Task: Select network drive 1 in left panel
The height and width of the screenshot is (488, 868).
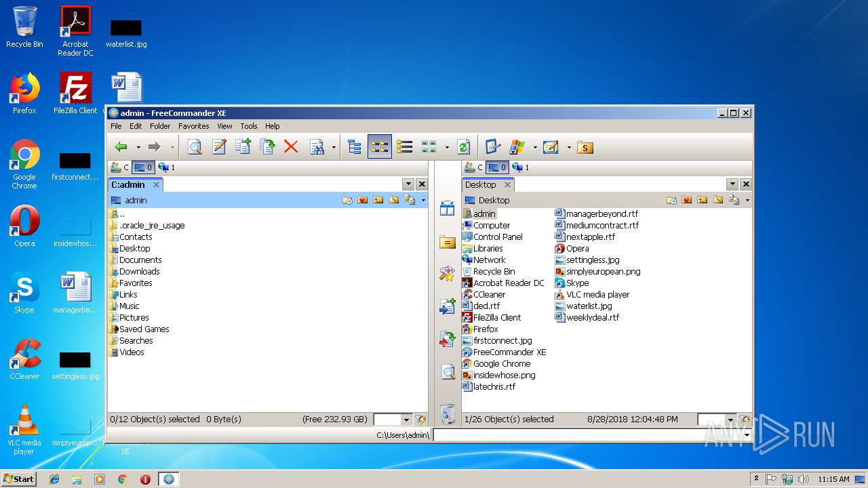Action: 167,167
